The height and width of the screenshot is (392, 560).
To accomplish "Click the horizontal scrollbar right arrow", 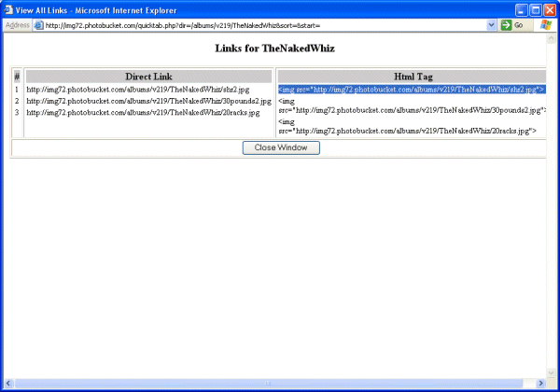I will coord(540,383).
